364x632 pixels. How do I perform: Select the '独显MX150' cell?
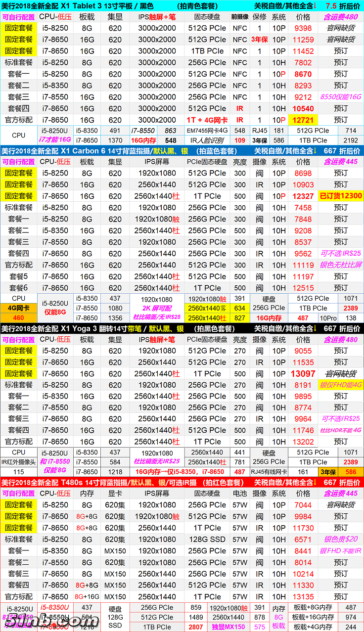228,627
